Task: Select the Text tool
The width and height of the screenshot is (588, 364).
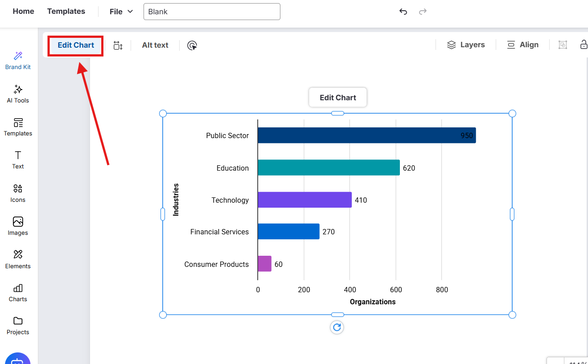Action: click(x=18, y=160)
